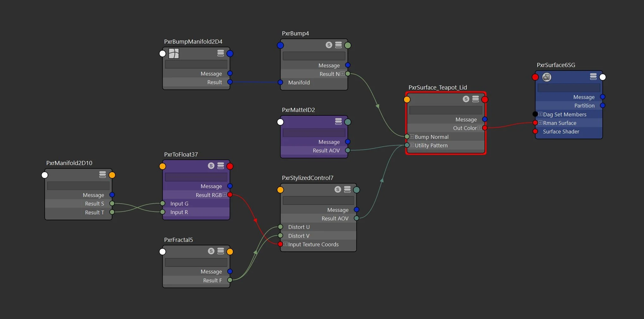Click the list icon on PxrMatteID2 header
Image resolution: width=644 pixels, height=319 pixels.
[x=338, y=122]
